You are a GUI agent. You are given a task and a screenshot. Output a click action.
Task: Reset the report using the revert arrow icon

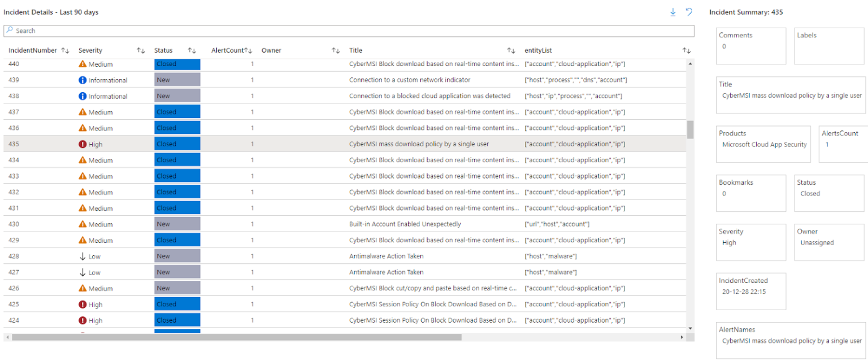coord(688,11)
